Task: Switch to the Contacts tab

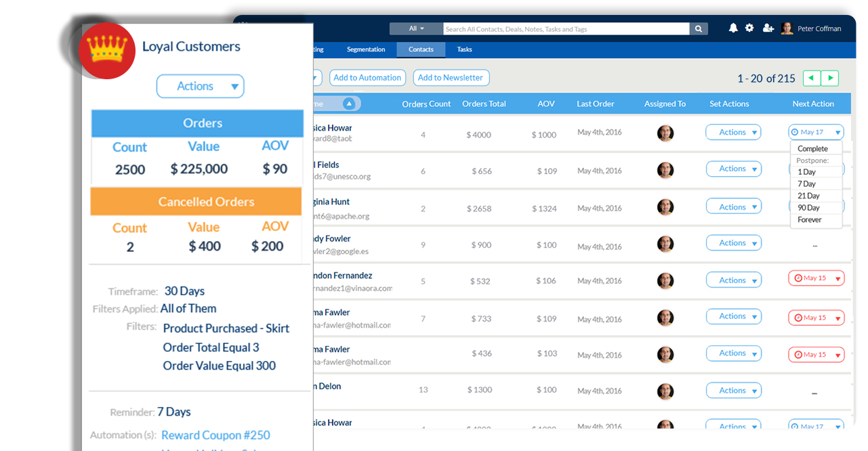Action: (421, 49)
